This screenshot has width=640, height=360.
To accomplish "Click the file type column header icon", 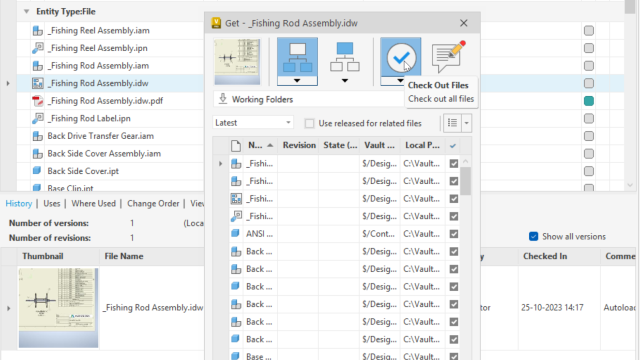I will point(236,145).
